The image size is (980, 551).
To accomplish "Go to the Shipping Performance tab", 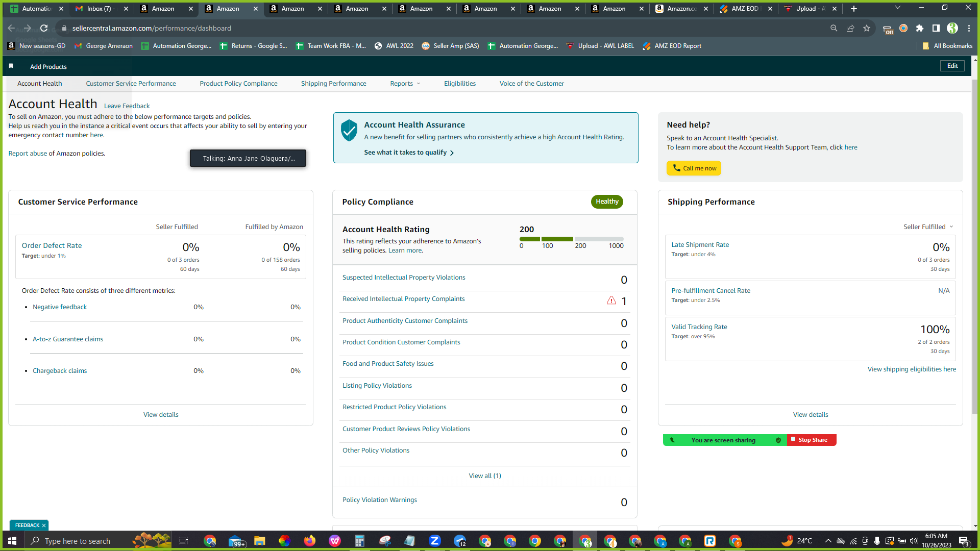I will [x=333, y=84].
